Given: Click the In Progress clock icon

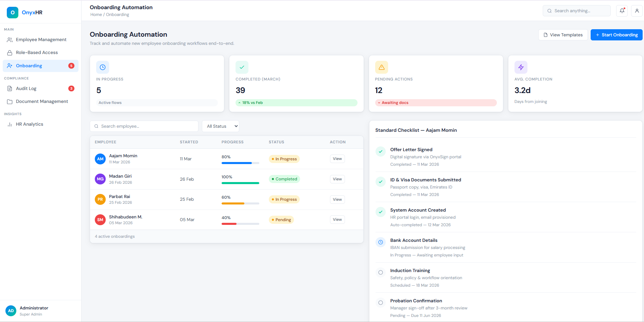Looking at the screenshot, I should pyautogui.click(x=103, y=67).
